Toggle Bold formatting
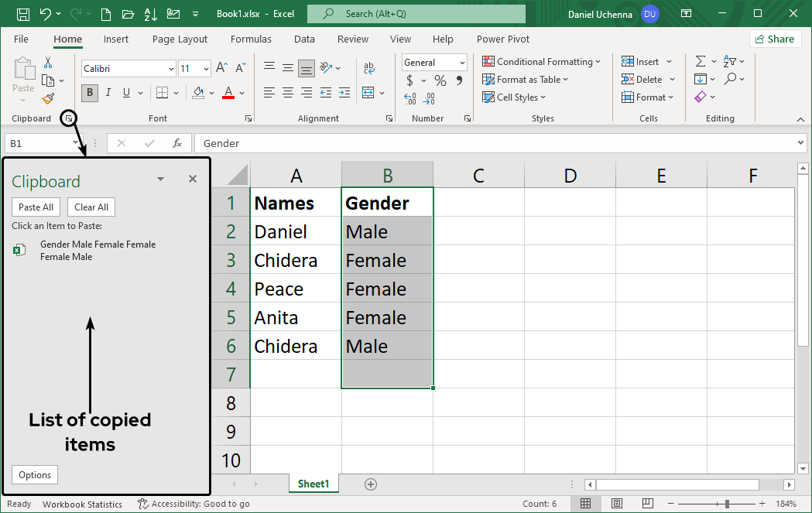Screen dimensions: 812x513 [x=90, y=93]
